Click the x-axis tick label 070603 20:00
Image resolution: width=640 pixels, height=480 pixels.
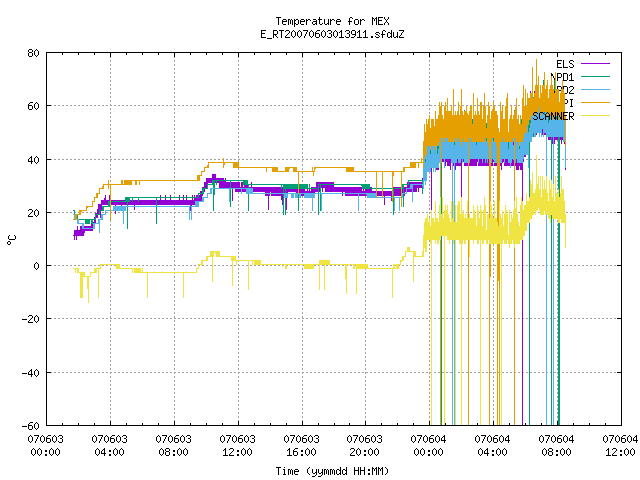(365, 446)
